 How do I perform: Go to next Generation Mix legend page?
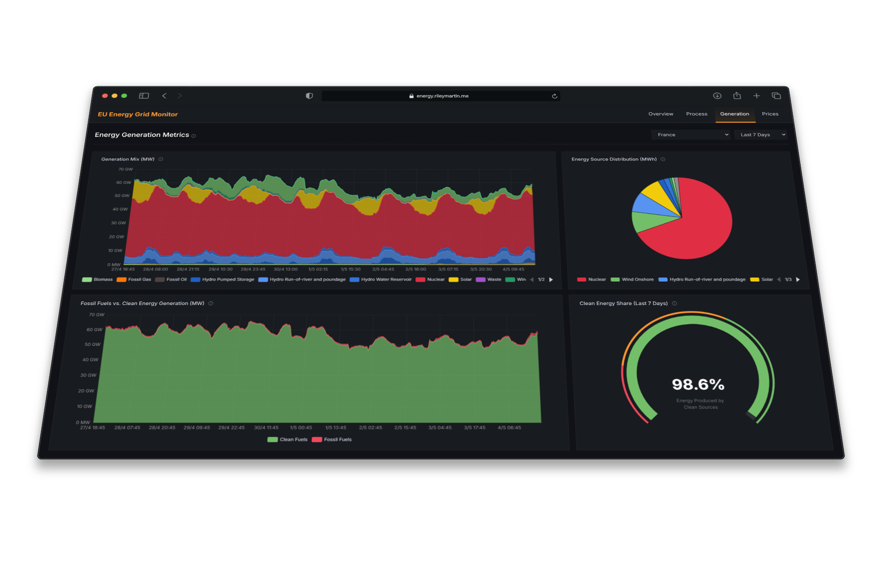click(x=551, y=280)
